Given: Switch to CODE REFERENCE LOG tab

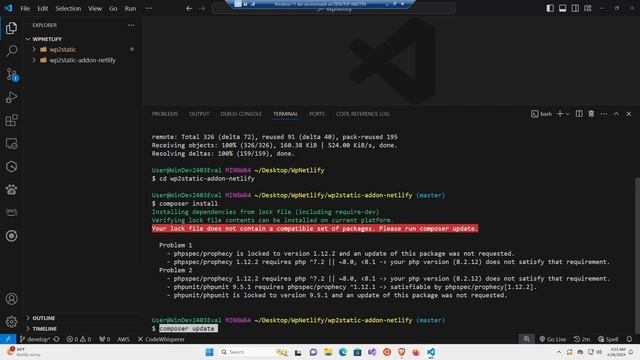Looking at the screenshot, I should click(362, 114).
